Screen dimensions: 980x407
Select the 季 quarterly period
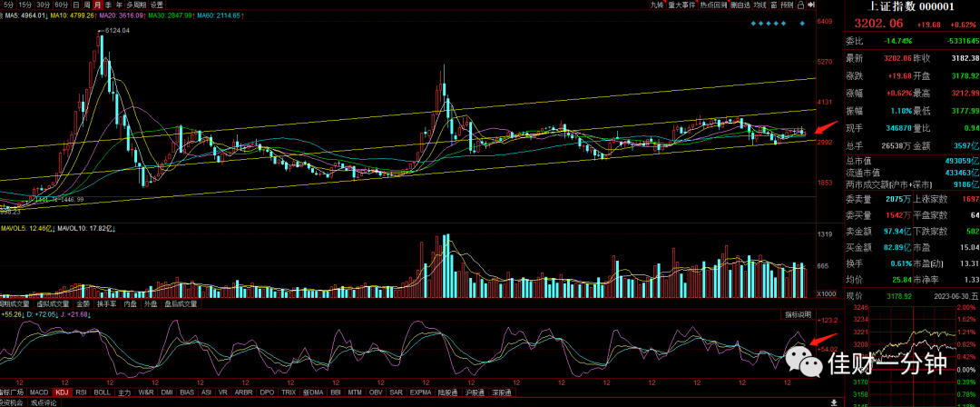click(x=108, y=5)
